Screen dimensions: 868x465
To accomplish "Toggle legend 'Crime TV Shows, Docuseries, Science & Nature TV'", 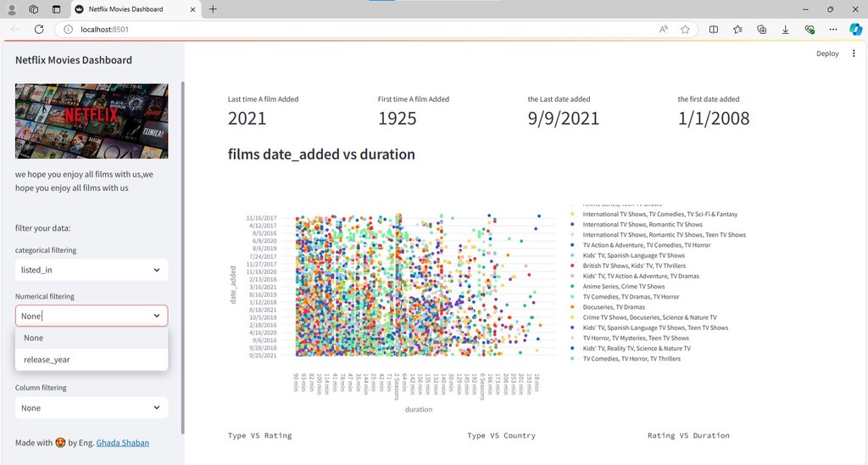I will [x=649, y=317].
